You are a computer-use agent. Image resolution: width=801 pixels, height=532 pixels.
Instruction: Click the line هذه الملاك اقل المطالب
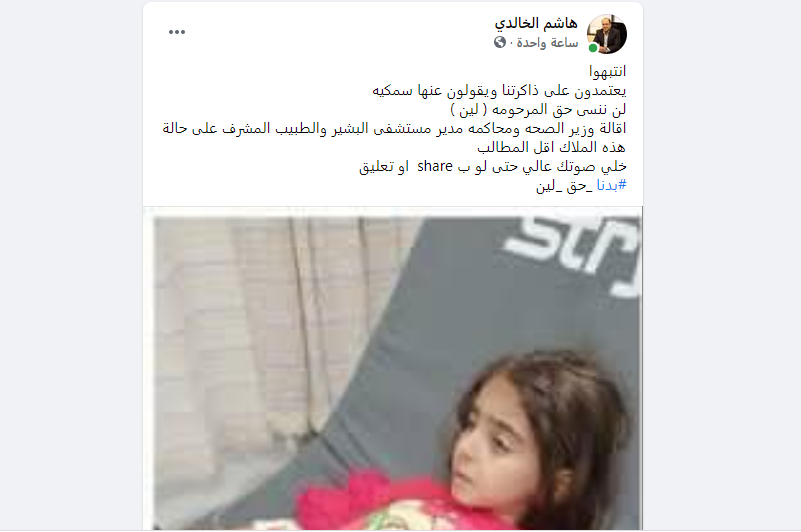click(552, 147)
